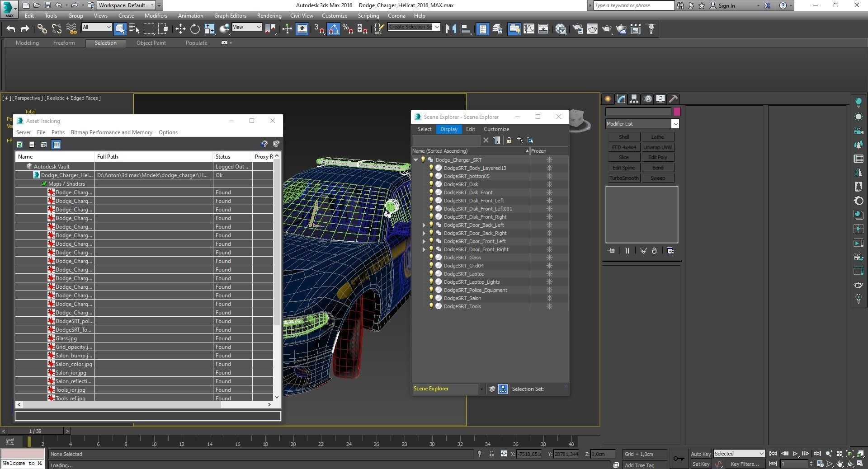Open the Motion command panel tab

[647, 99]
